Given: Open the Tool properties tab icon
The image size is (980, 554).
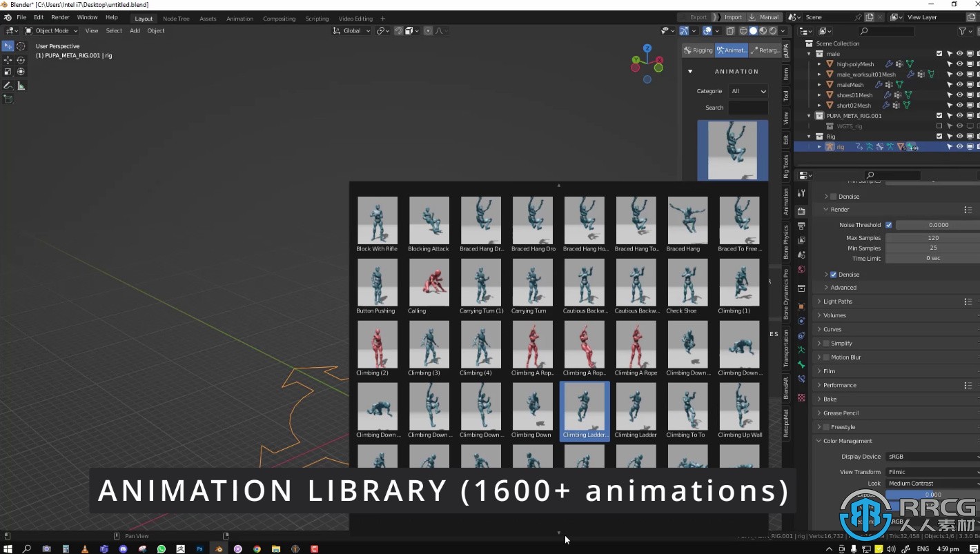Looking at the screenshot, I should point(801,194).
